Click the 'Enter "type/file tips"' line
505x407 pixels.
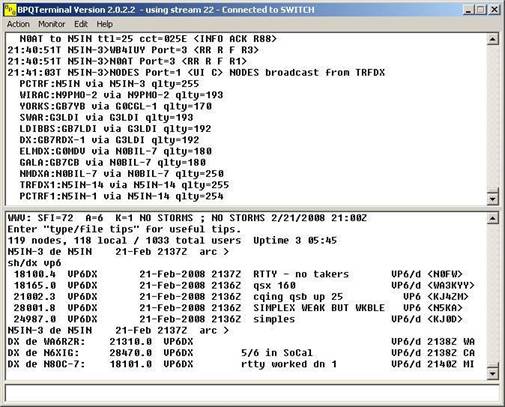point(124,229)
